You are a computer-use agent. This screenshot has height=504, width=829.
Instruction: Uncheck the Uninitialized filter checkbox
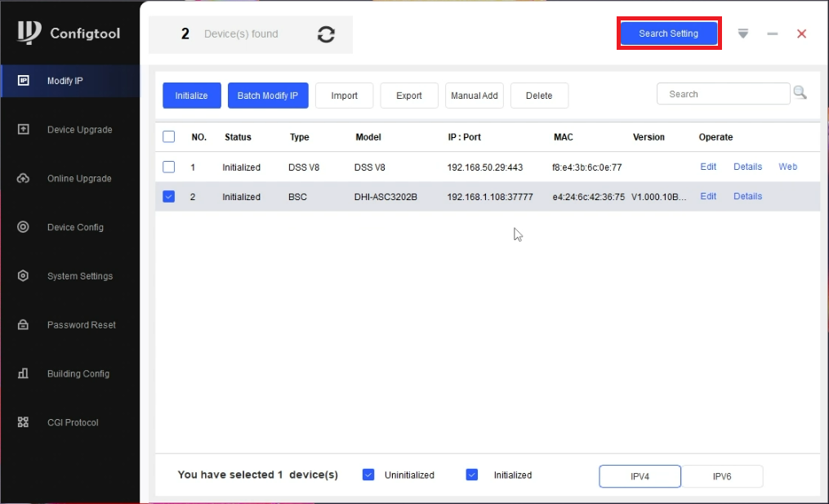(368, 475)
